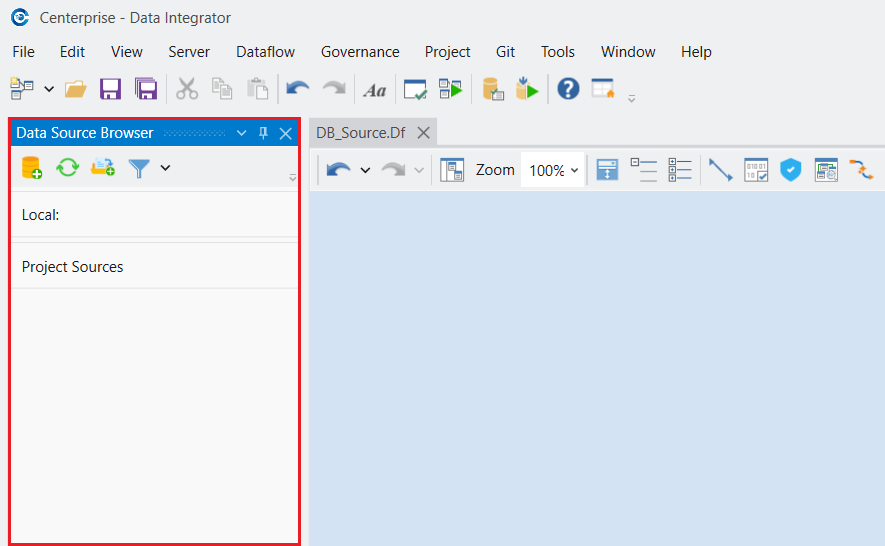
Task: Open the Tools menu
Action: click(x=558, y=52)
